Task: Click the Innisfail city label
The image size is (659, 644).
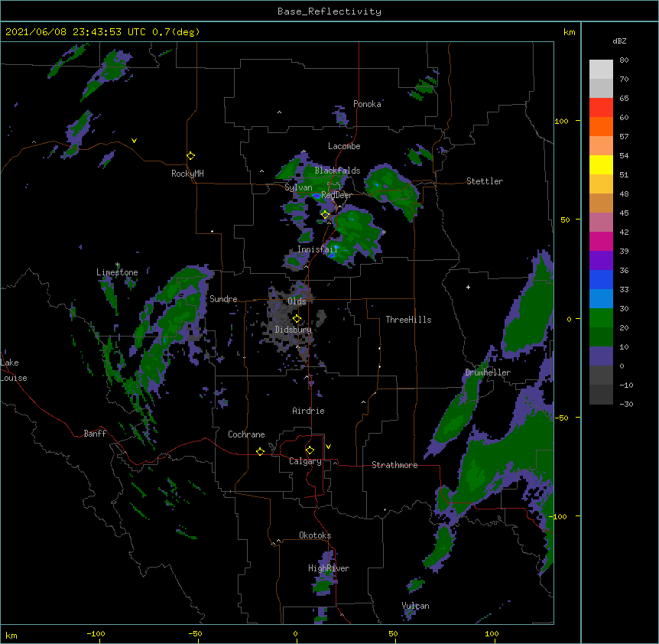Action: tap(317, 249)
